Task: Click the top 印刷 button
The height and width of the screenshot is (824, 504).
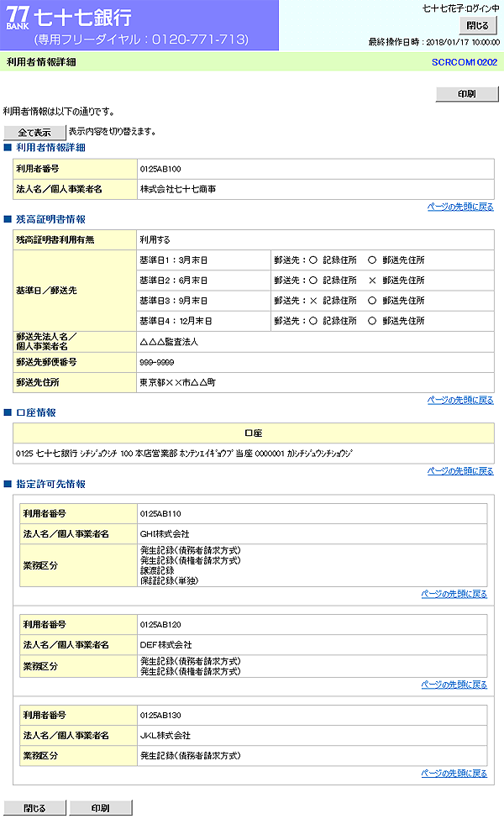Action: [x=467, y=94]
